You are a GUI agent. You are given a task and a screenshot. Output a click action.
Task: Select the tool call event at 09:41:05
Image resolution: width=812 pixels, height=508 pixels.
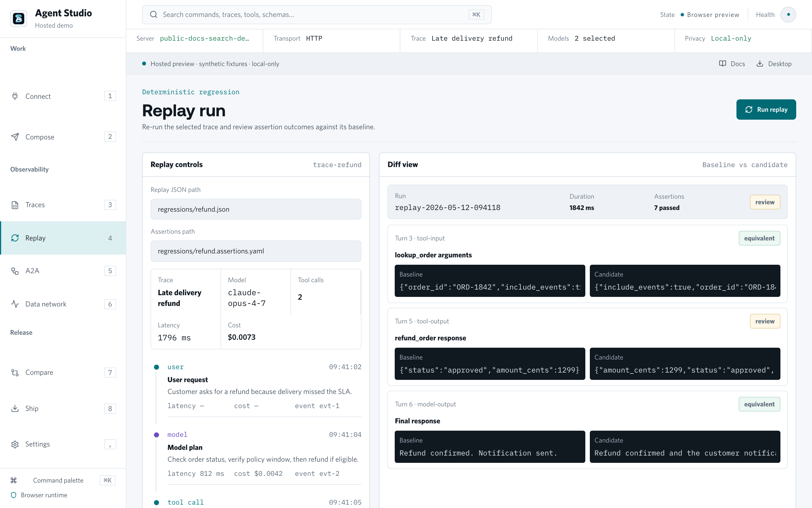click(264, 502)
